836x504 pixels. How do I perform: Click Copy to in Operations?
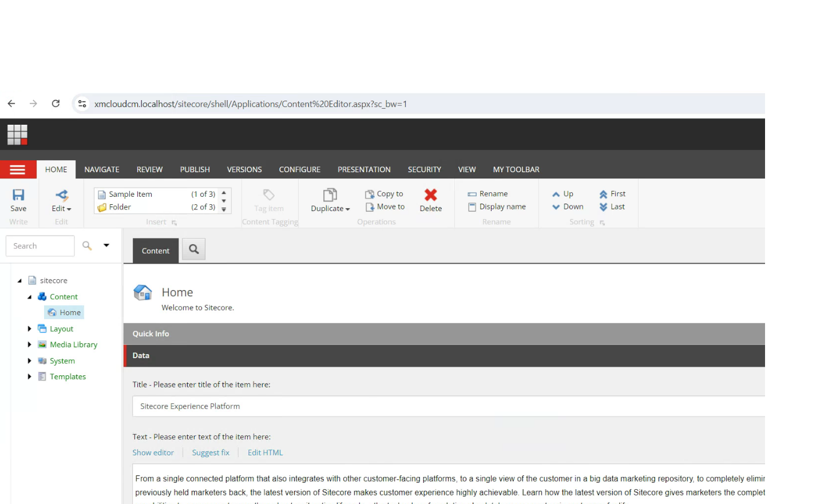(385, 194)
